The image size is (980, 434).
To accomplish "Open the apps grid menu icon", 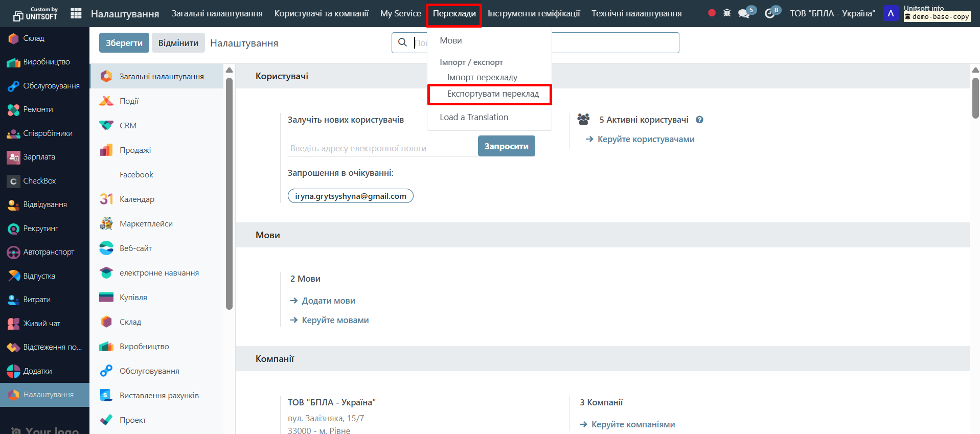I will click(x=76, y=13).
